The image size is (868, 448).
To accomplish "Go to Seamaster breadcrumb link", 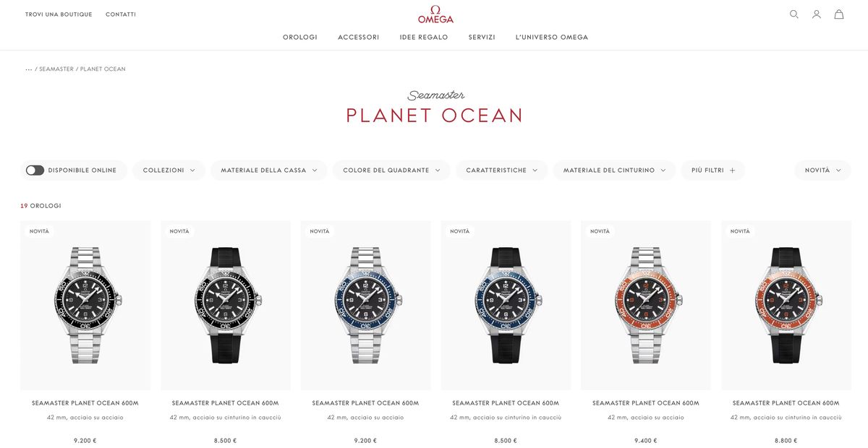I will (56, 69).
